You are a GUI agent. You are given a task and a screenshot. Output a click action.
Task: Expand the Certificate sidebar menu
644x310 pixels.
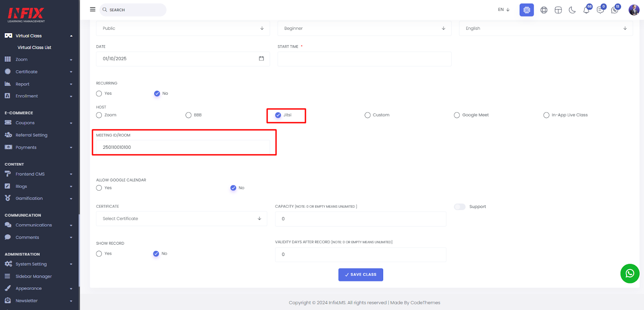pos(71,72)
